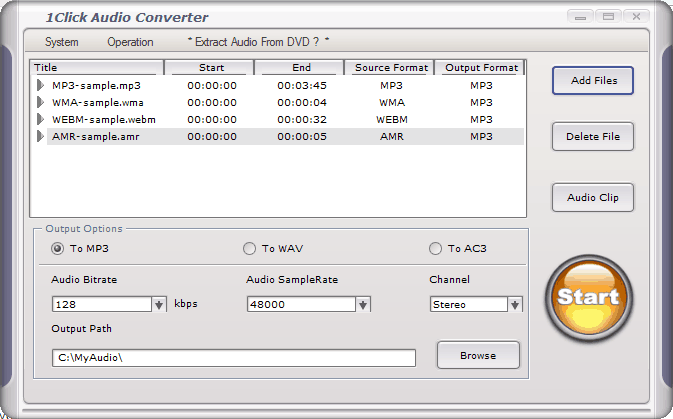
Task: Click the sample rate value 48000
Action: click(301, 304)
